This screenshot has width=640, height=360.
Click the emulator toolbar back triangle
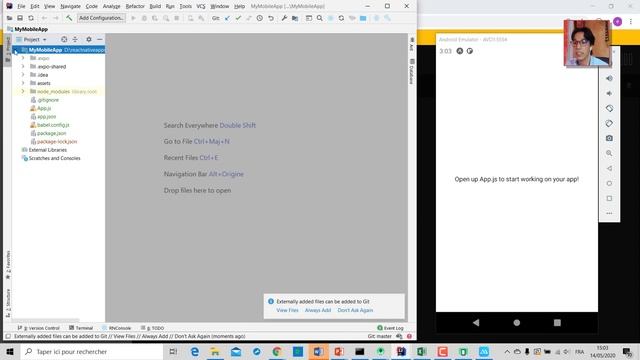coord(609,168)
